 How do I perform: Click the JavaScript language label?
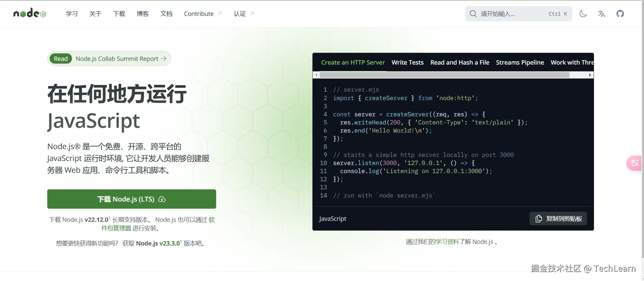pos(333,219)
